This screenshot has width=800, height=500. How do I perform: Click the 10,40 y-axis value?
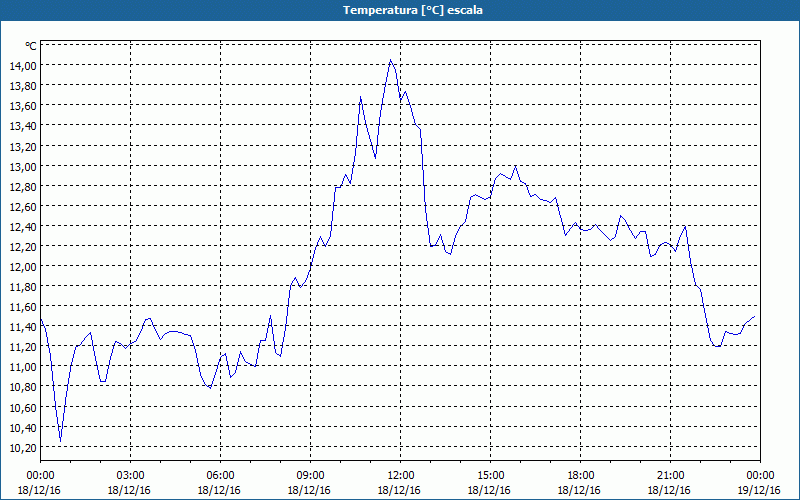coord(22,427)
